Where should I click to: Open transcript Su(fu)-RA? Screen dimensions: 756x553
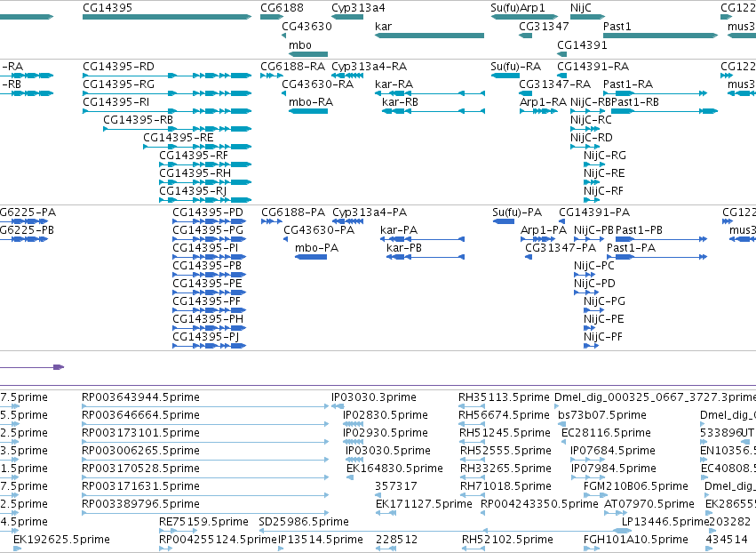515,66
